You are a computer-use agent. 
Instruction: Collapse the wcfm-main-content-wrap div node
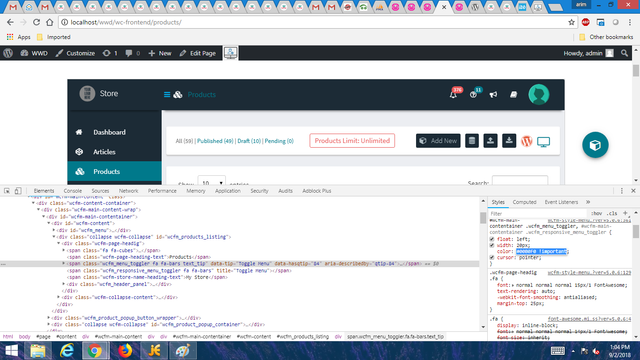38,210
